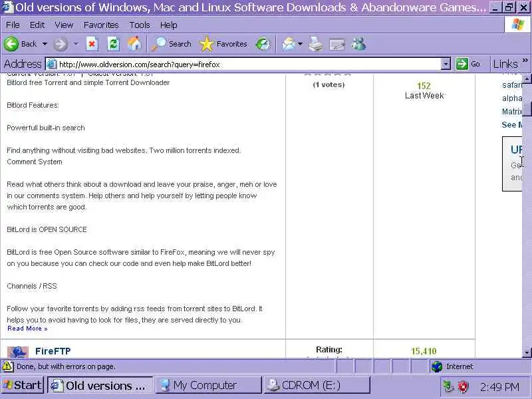
Task: Click the IE icon in title bar
Action: pyautogui.click(x=7, y=7)
